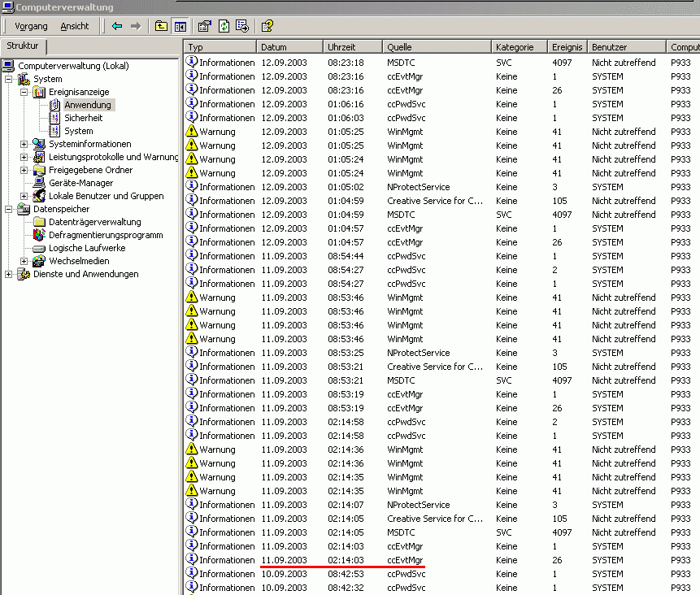Click the Datenträgerverwaltung folder icon
Image resolution: width=700 pixels, height=595 pixels.
[39, 222]
